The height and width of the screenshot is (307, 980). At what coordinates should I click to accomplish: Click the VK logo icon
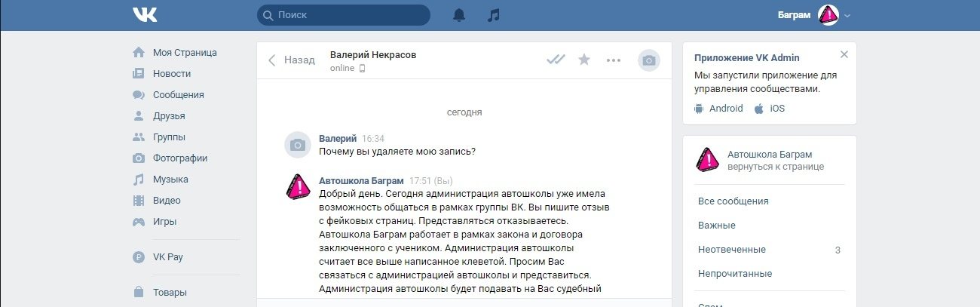tap(144, 15)
